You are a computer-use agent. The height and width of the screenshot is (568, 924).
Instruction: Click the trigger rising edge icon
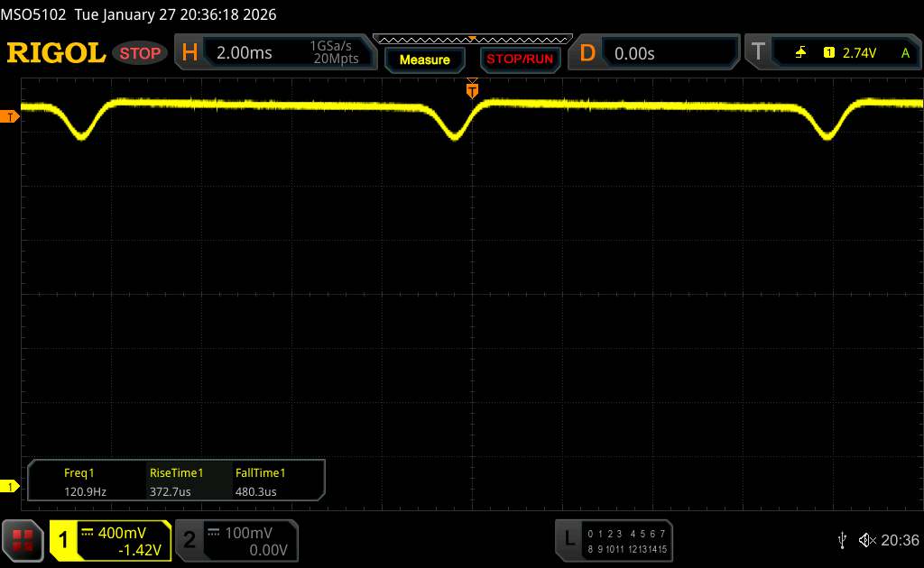[x=800, y=53]
